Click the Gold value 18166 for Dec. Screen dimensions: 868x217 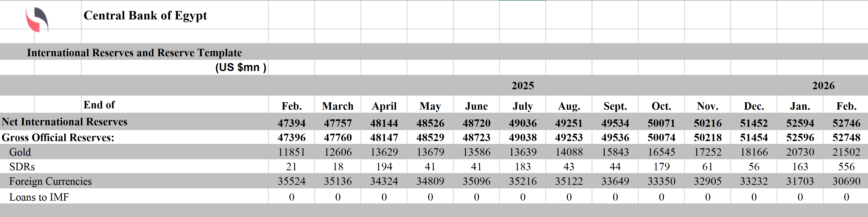754,152
